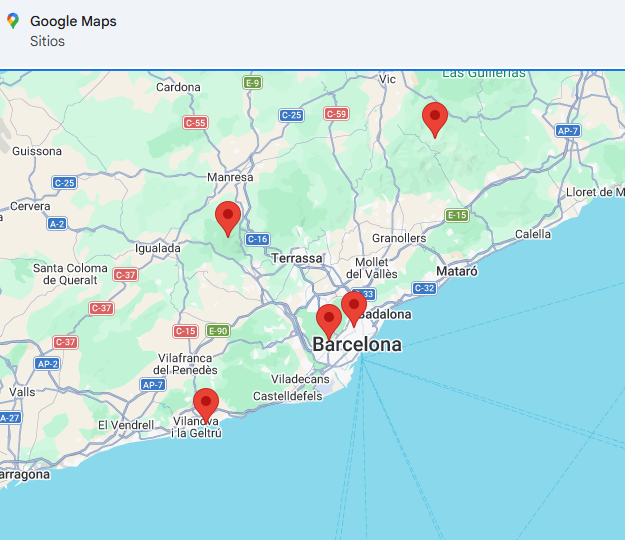Click the Barcelona city label
This screenshot has height=540, width=625.
[357, 345]
